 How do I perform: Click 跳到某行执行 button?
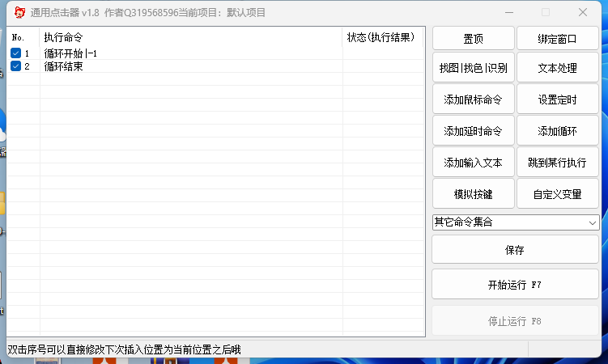click(557, 163)
